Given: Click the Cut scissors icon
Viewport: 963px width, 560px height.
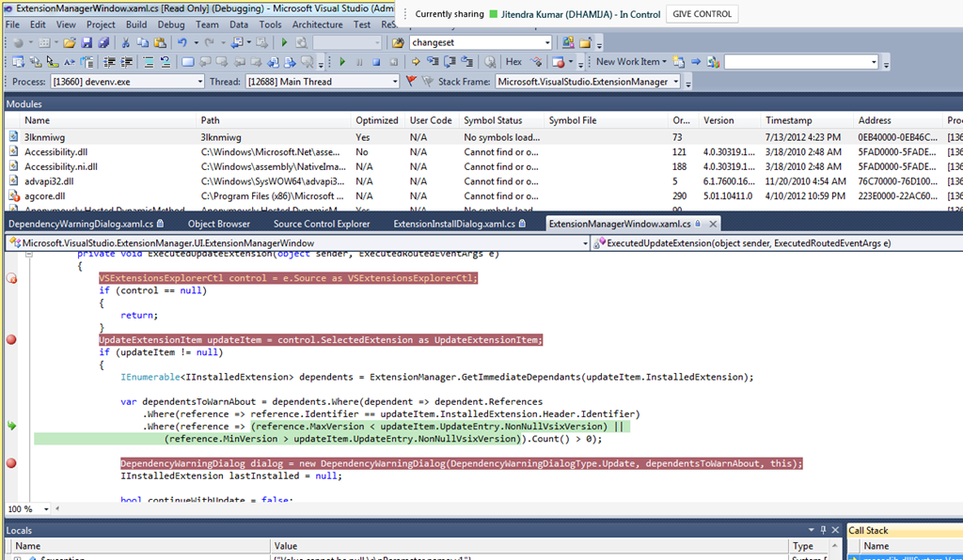Looking at the screenshot, I should (125, 42).
